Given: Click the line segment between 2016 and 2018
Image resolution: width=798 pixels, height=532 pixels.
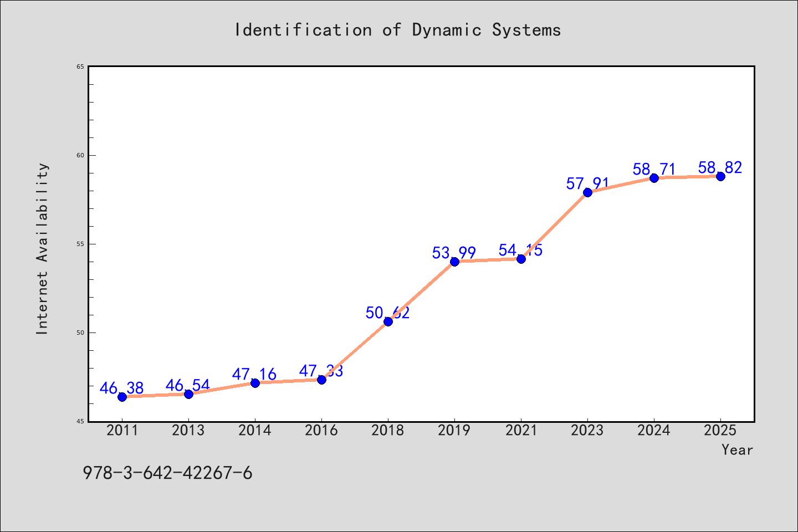Looking at the screenshot, I should click(355, 351).
